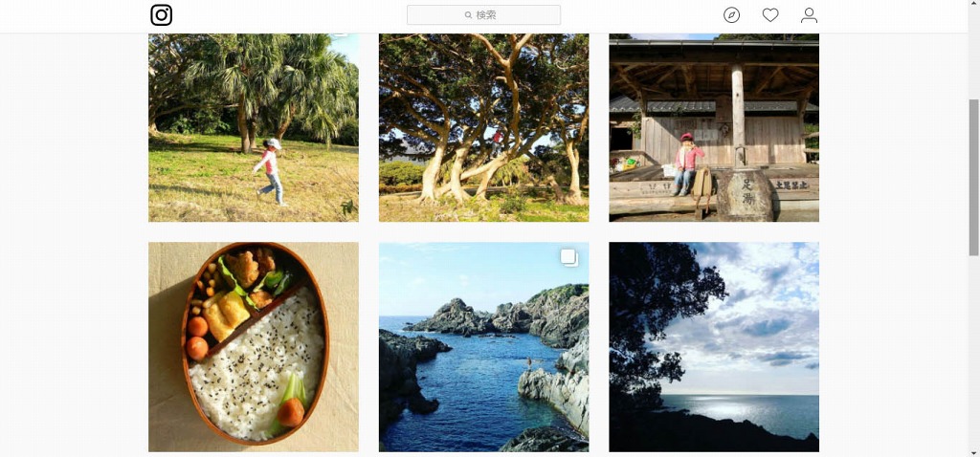Click the empty header space right of the logo
The height and width of the screenshot is (457, 980).
pos(289,15)
